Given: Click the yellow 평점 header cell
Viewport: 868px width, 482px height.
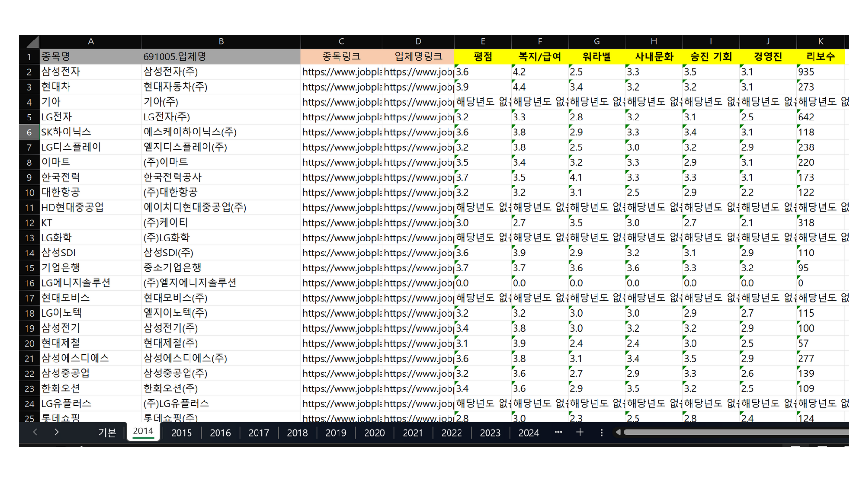Looking at the screenshot, I should tap(482, 57).
